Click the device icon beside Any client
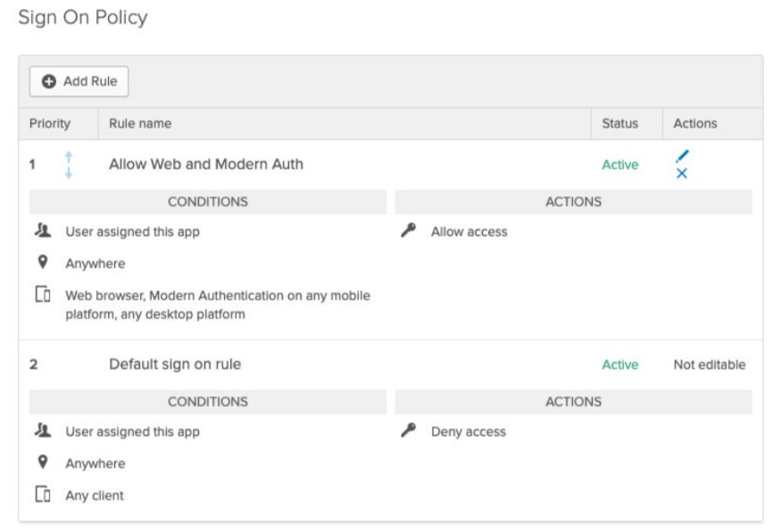The width and height of the screenshot is (773, 532). pos(40,495)
